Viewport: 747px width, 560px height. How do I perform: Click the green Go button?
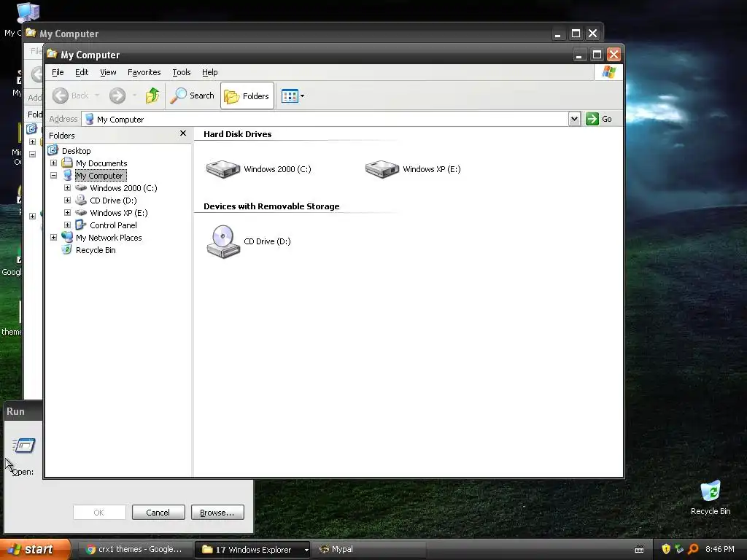tap(600, 119)
